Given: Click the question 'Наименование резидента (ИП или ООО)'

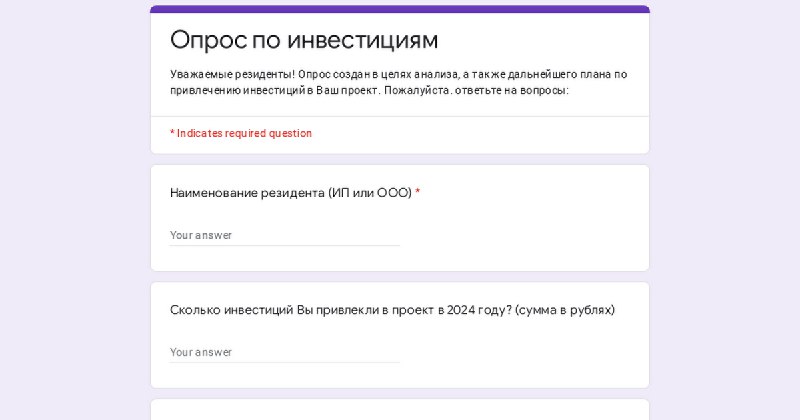Looking at the screenshot, I should (291, 193).
